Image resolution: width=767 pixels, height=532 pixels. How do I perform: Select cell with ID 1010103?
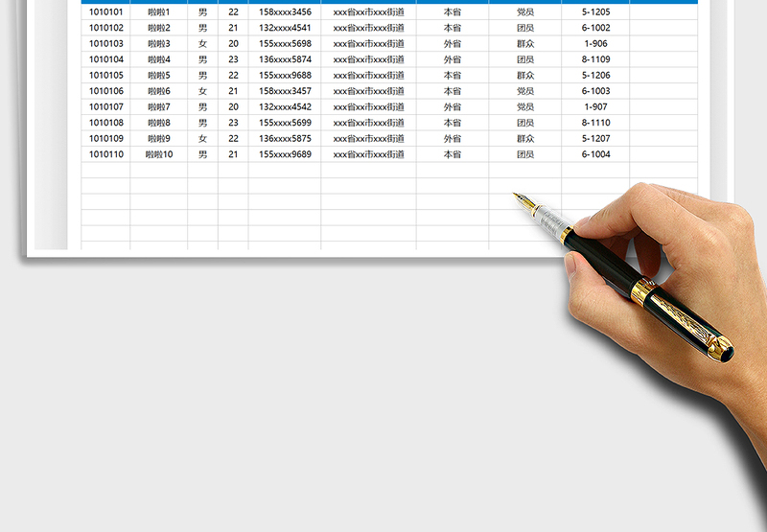pyautogui.click(x=105, y=43)
